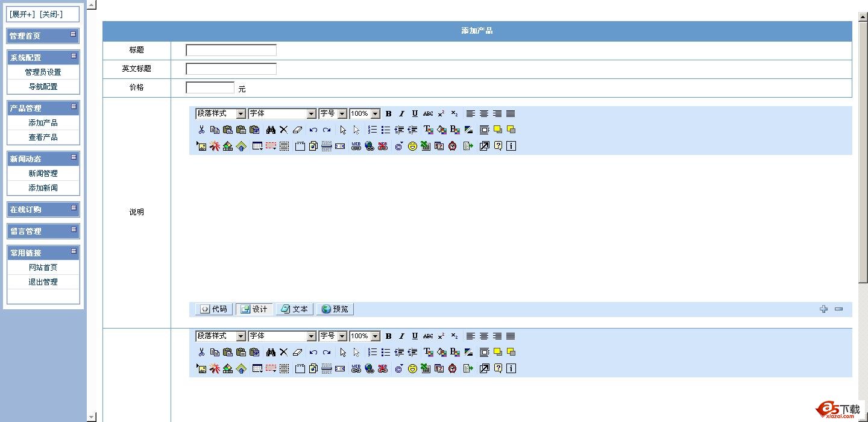Click Undo in the 说明 editor toolbar
Viewport: 868px width, 422px height.
(313, 130)
